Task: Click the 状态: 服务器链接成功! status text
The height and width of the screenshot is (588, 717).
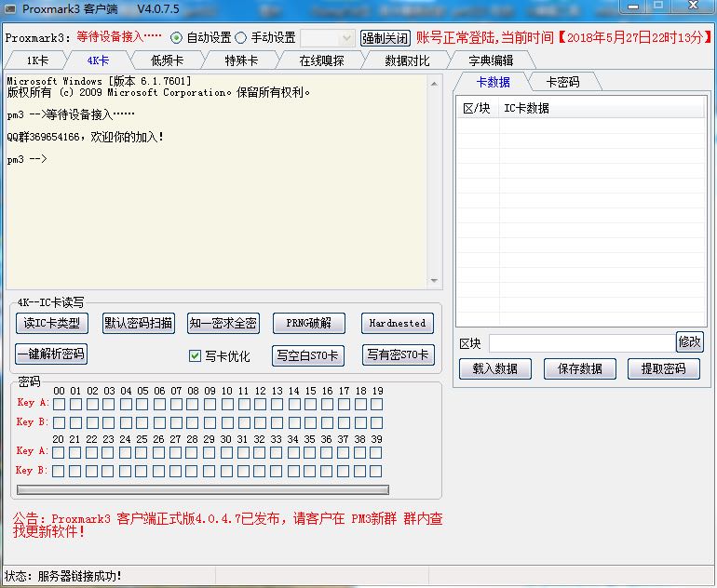Action: 63,576
